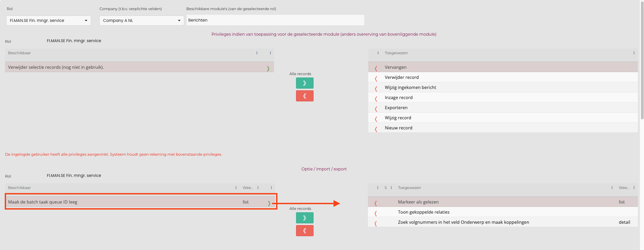
Task: Click the vertical page scrollbar
Action: tap(642, 61)
